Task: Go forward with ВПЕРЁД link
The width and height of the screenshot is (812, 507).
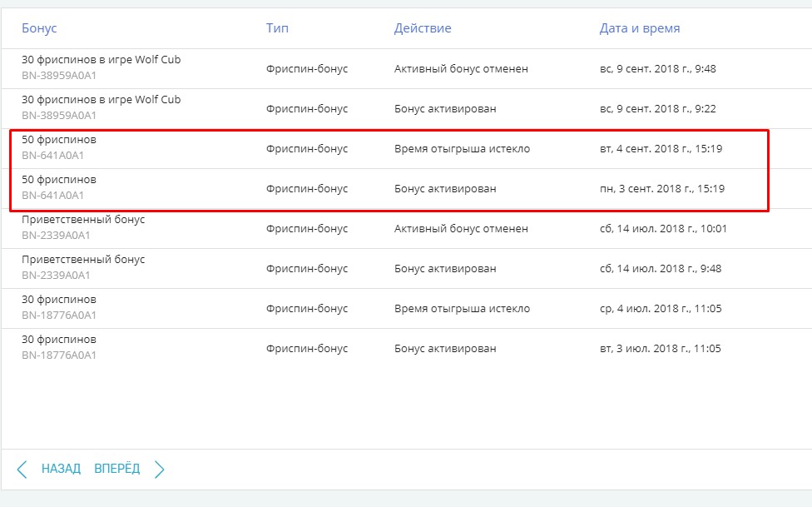Action: (117, 469)
